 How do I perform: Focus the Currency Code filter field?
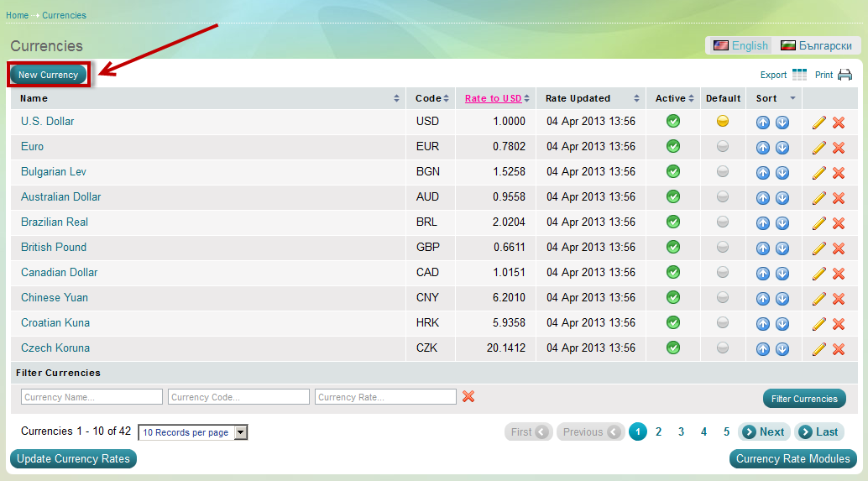(x=238, y=397)
